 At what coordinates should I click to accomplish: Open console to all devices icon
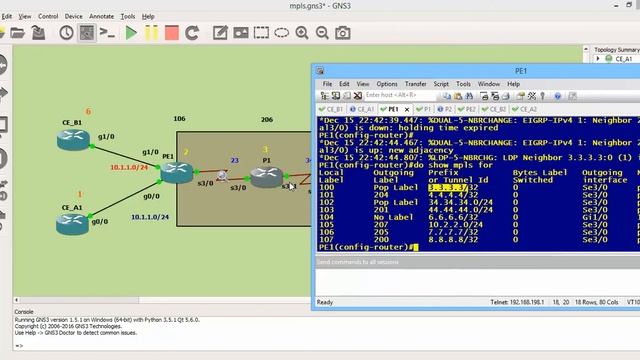coord(107,33)
